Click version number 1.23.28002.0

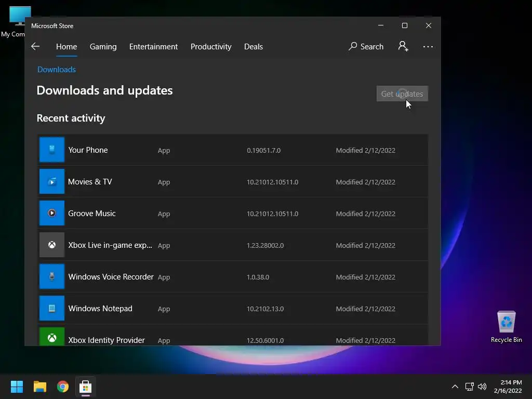point(265,245)
